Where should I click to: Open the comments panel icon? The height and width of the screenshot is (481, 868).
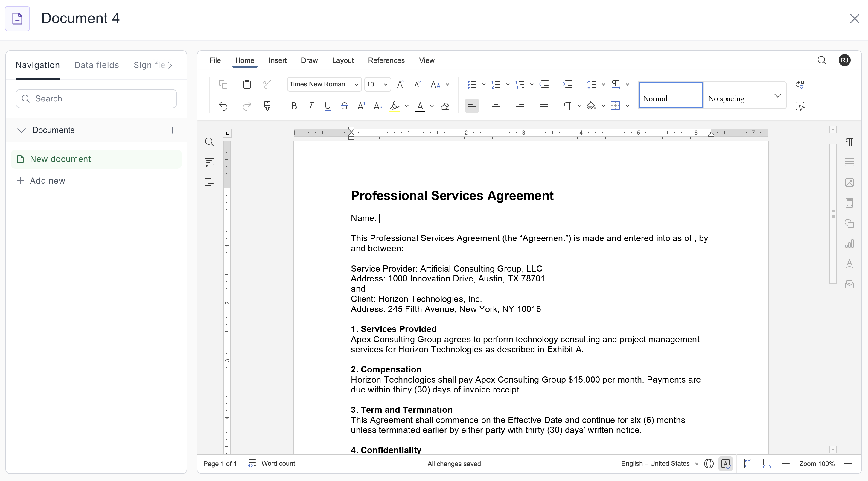(x=209, y=162)
